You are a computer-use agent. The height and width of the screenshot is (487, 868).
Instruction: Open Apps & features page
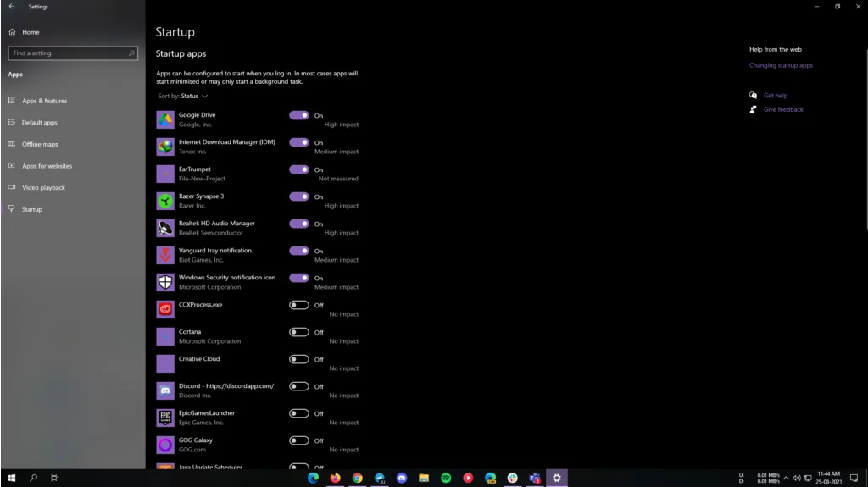coord(44,101)
